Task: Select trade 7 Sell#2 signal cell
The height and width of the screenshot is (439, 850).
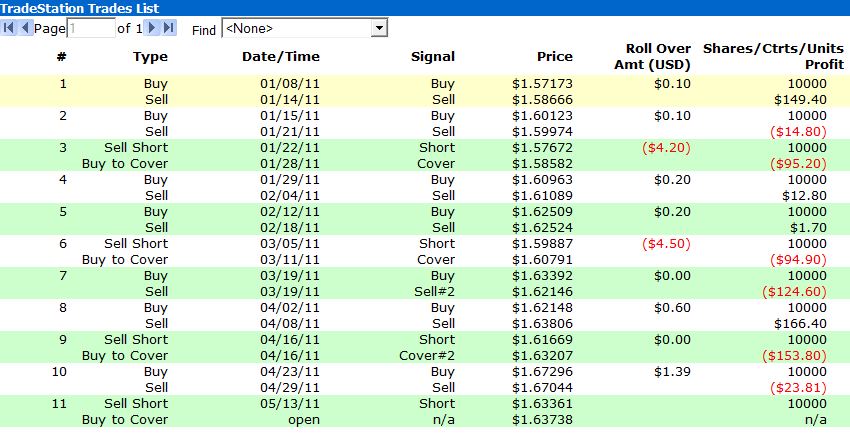Action: [x=434, y=292]
